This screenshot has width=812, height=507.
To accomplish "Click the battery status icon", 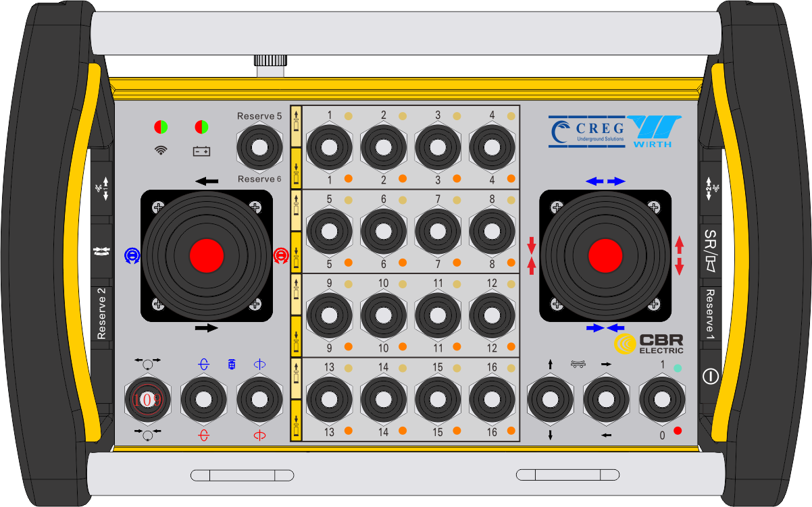I will [201, 151].
